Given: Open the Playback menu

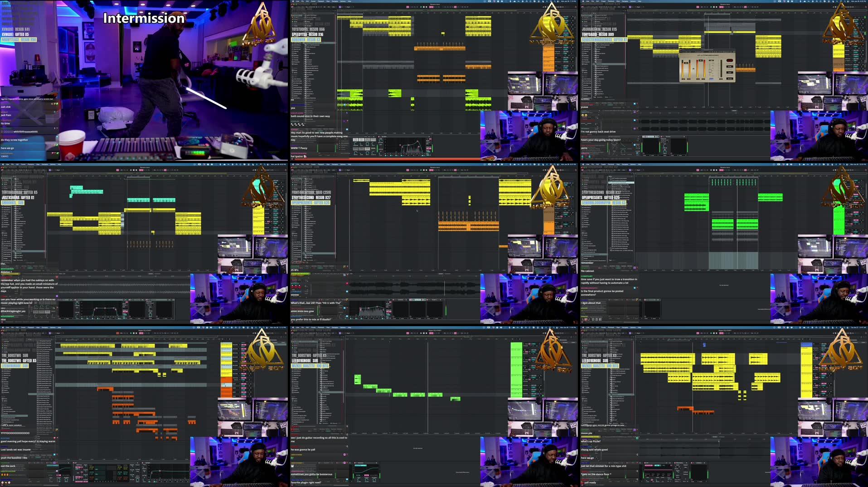Looking at the screenshot, I should tap(321, 1).
